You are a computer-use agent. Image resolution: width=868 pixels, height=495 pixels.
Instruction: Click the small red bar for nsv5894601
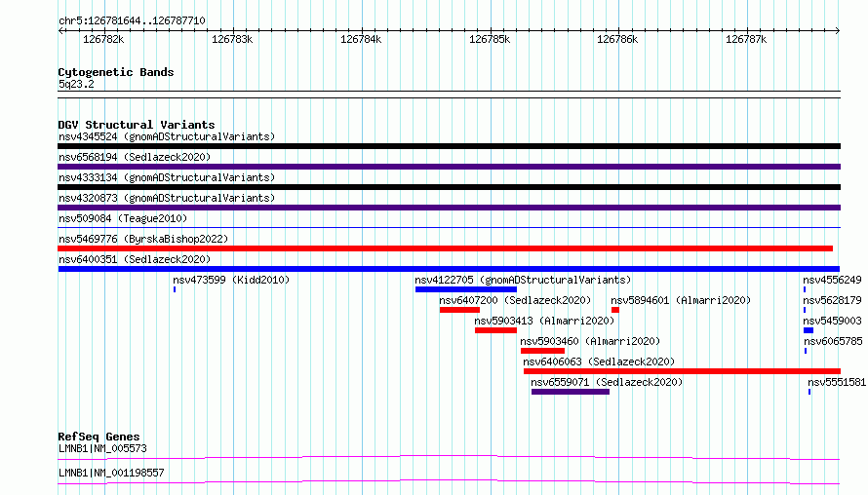tap(615, 310)
